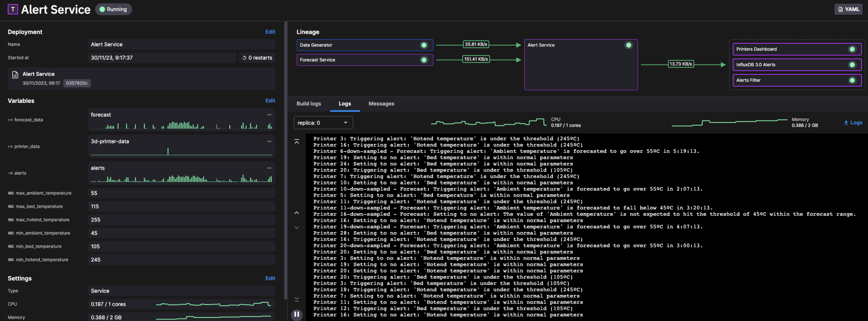The image size is (868, 321).
Task: Click the 0357920c commit hash badge
Action: (x=76, y=83)
